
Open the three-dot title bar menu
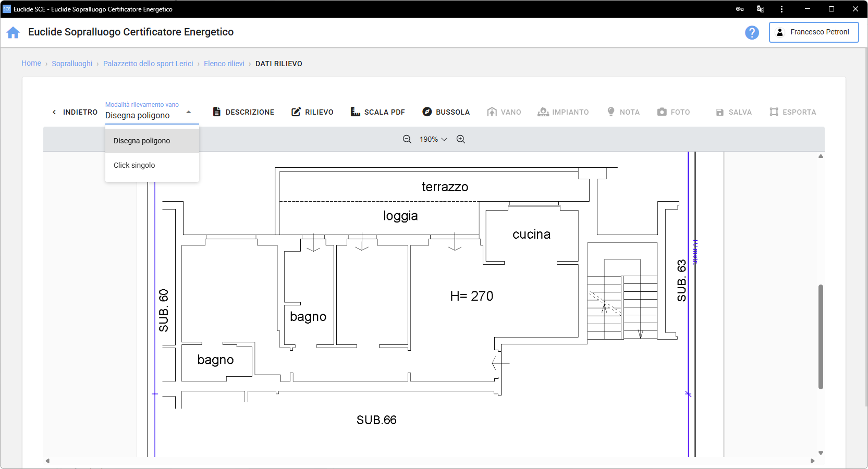781,9
